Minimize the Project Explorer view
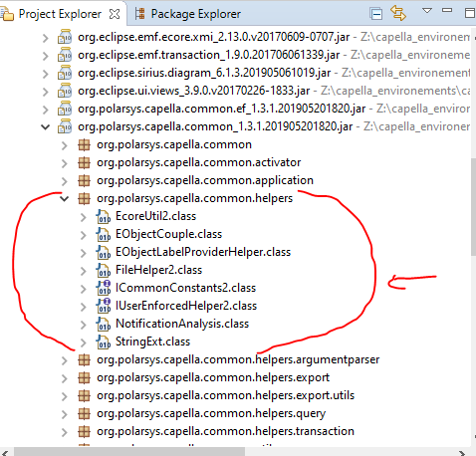Image resolution: width=476 pixels, height=456 pixels. 447,10
